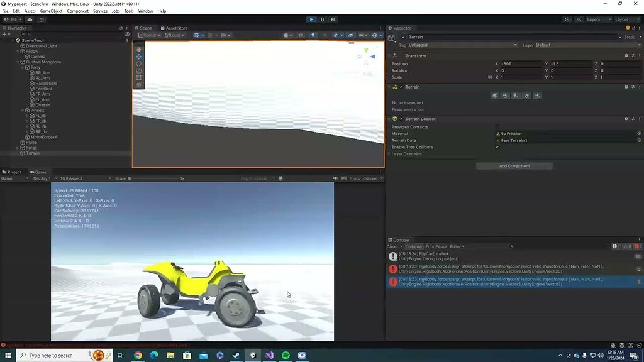644x362 pixels.
Task: Select the Paint Trees terrain tool
Action: 516,96
